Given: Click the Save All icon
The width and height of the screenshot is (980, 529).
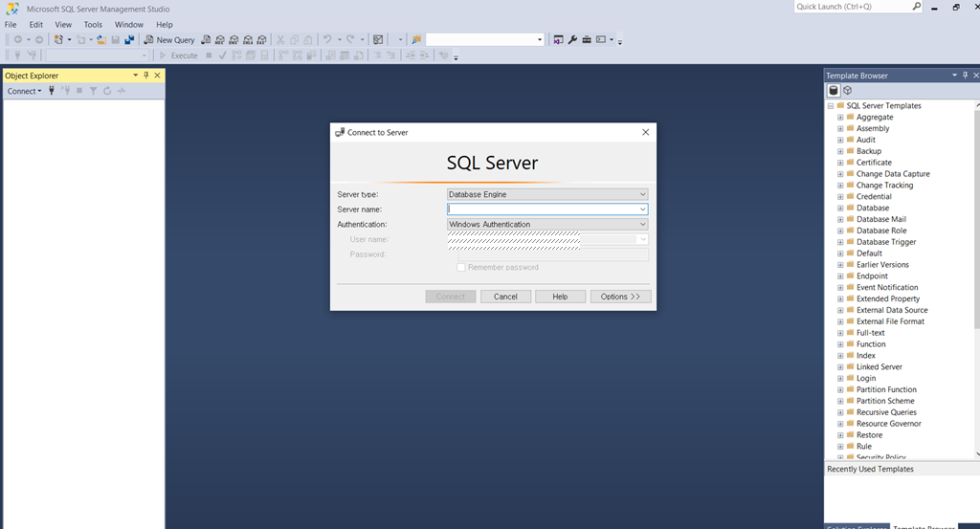Looking at the screenshot, I should tap(129, 39).
